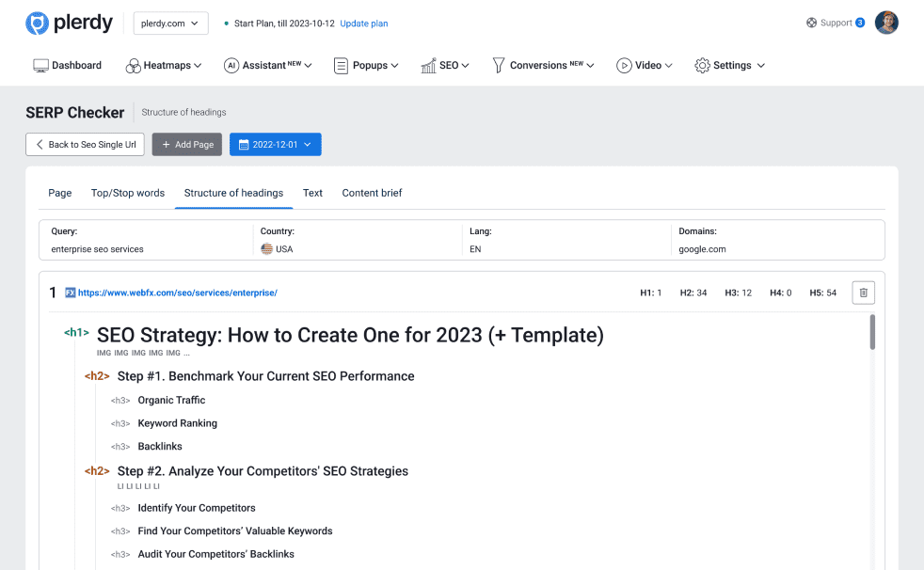
Task: Click the Plerdy logo icon
Action: point(37,24)
